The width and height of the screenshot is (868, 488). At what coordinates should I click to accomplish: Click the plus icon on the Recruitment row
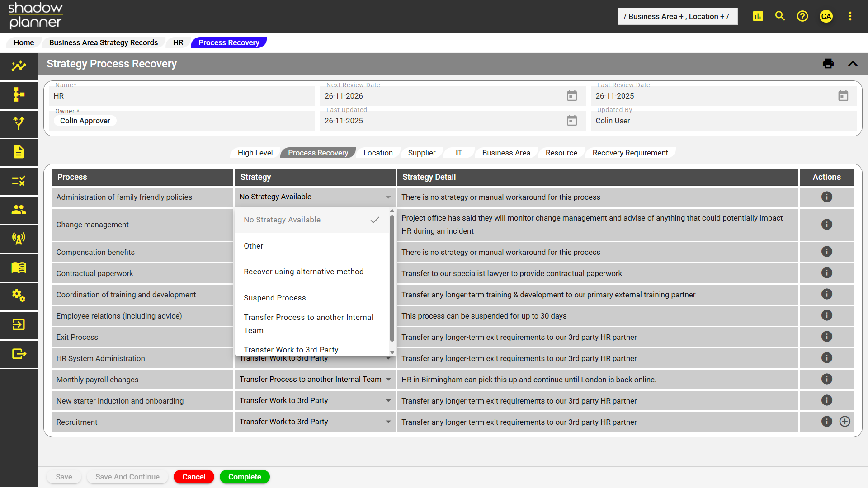coord(845,422)
